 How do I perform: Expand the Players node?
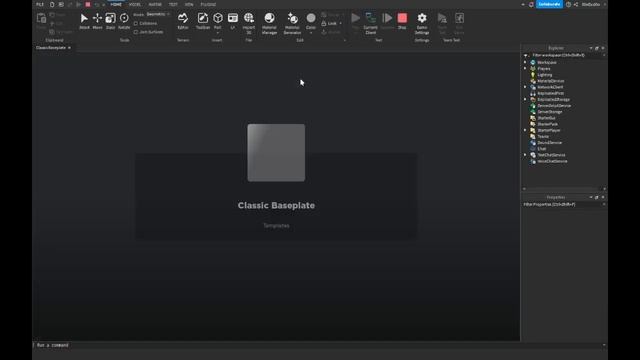[x=525, y=69]
